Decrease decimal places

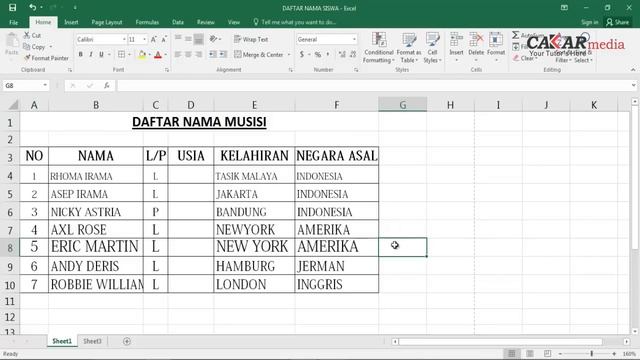[x=353, y=54]
